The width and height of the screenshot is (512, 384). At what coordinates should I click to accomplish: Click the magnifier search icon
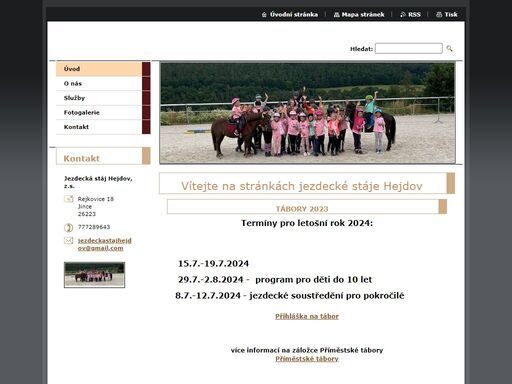tap(449, 49)
